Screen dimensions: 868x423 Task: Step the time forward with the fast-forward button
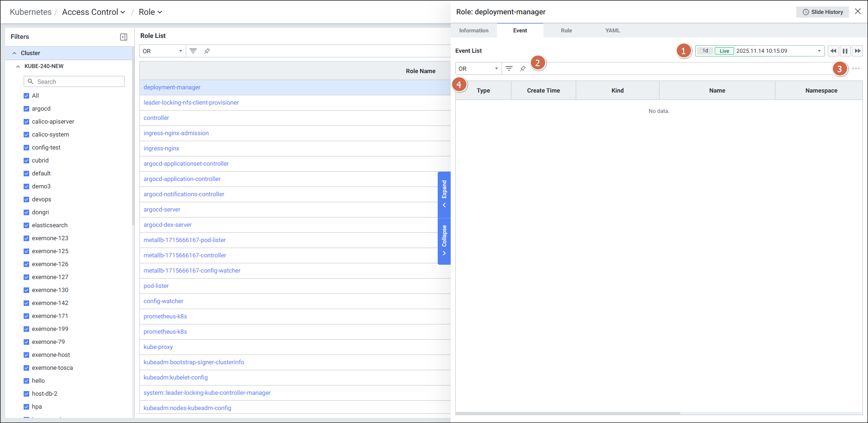click(x=858, y=51)
